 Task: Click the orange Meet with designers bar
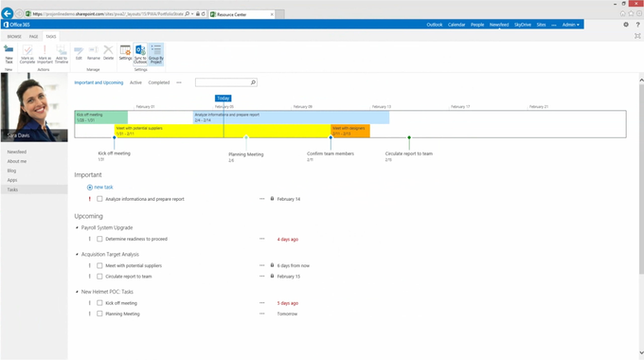tap(350, 131)
